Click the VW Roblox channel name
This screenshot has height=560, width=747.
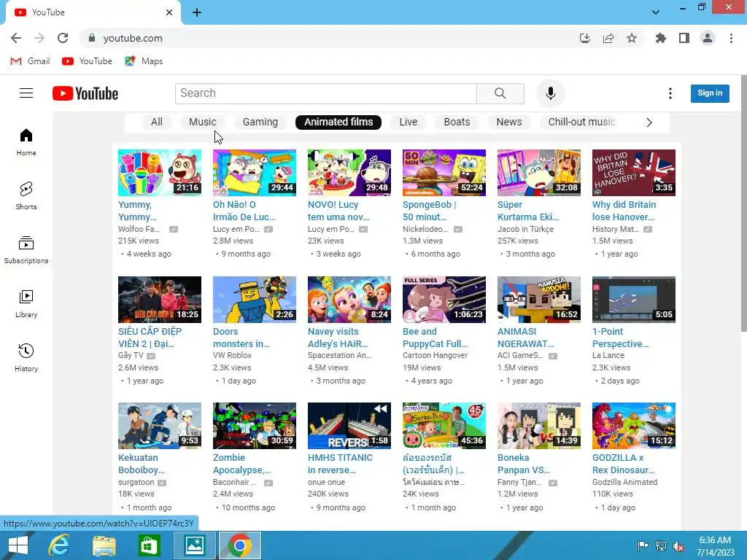[232, 355]
